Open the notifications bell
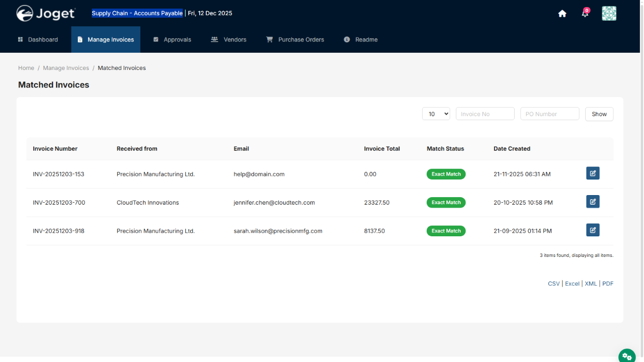Image resolution: width=644 pixels, height=362 pixels. 585,14
